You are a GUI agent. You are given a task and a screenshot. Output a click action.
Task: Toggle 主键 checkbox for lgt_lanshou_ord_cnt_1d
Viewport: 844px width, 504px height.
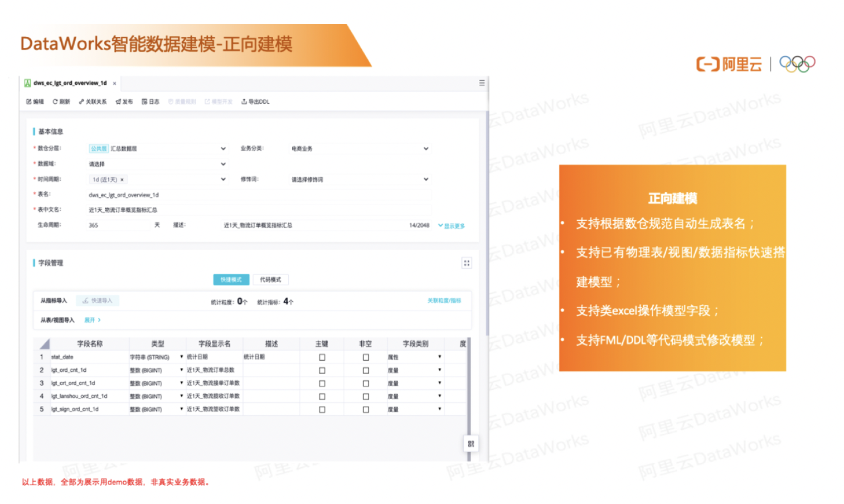click(322, 396)
